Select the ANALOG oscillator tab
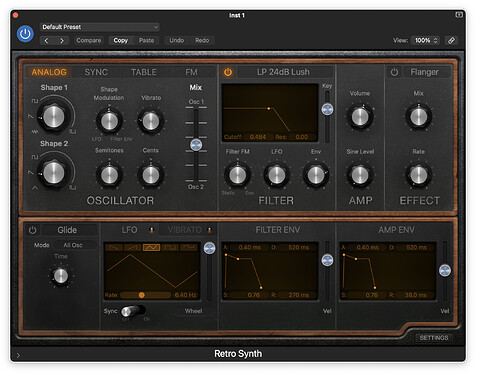 point(49,72)
